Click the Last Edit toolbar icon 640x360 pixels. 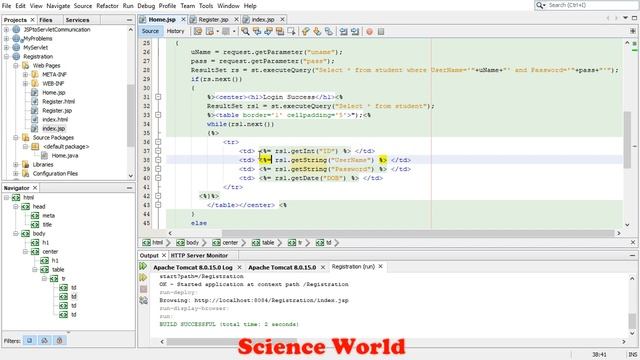[198, 31]
